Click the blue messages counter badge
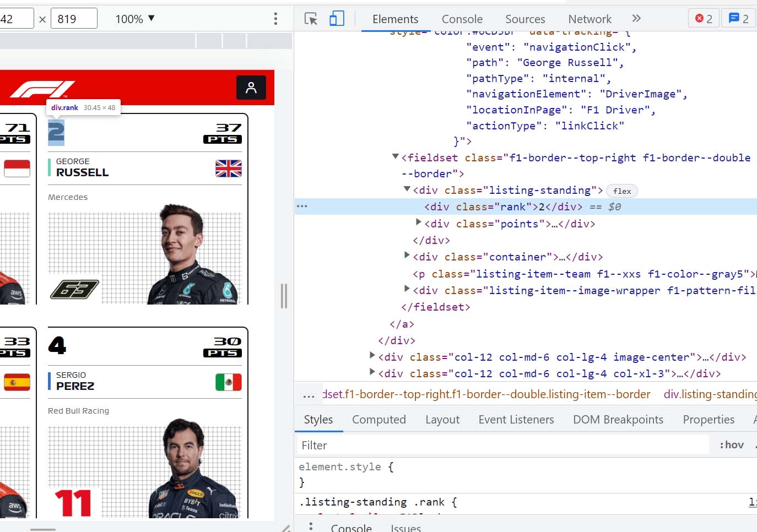The width and height of the screenshot is (757, 532). coord(738,19)
